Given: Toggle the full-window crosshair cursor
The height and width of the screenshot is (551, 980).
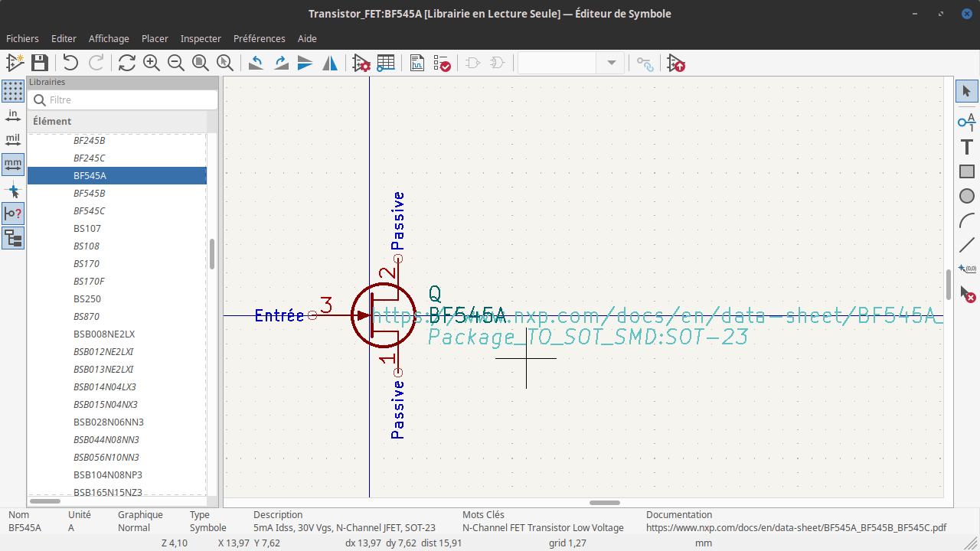Looking at the screenshot, I should [x=13, y=189].
